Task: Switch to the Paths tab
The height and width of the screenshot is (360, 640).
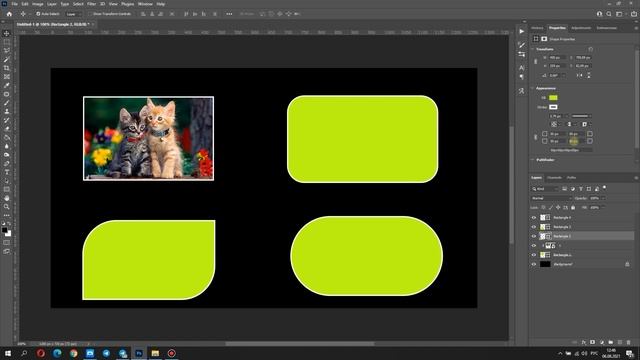Action: (x=571, y=178)
